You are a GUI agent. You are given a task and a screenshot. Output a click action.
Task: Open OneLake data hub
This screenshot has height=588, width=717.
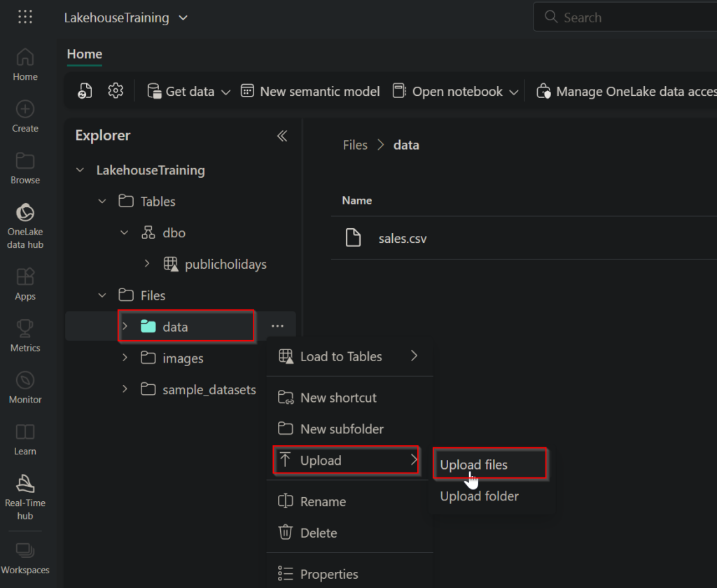tap(25, 226)
